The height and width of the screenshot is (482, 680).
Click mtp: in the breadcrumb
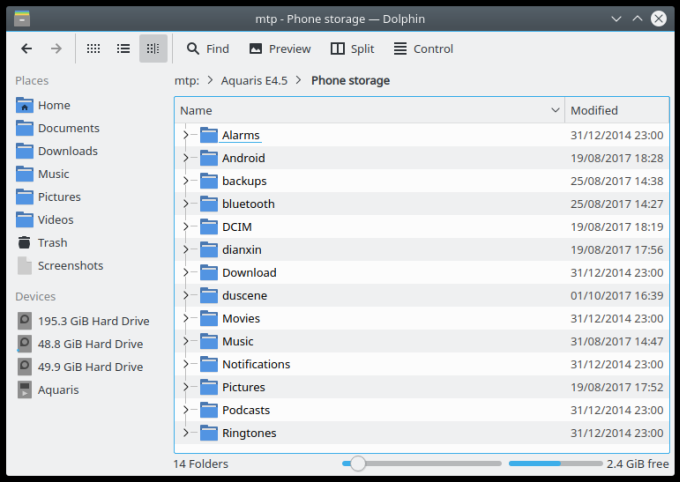pyautogui.click(x=186, y=81)
